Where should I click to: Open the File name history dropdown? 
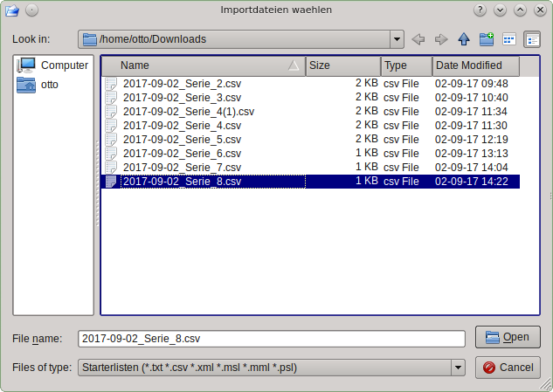(458, 338)
